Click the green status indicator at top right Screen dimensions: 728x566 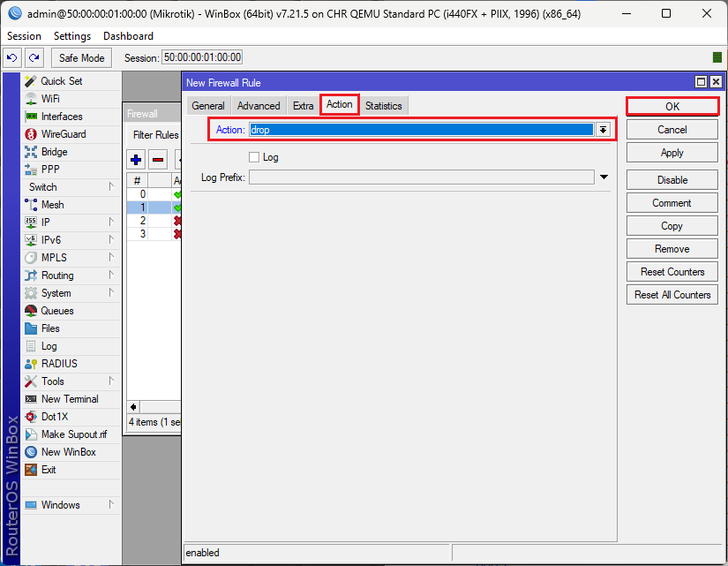(x=717, y=57)
